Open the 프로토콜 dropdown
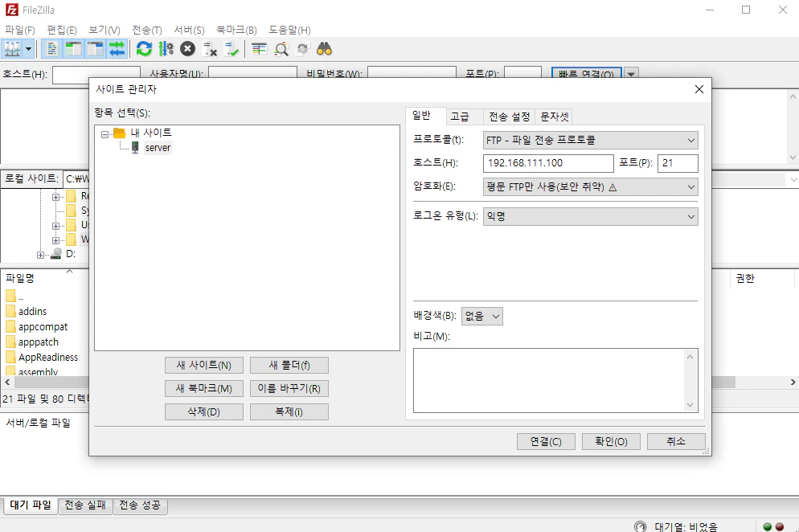The image size is (799, 532). tap(590, 140)
